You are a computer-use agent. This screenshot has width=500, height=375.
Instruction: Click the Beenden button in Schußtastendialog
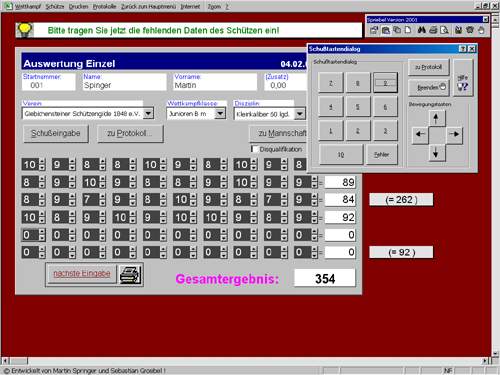(x=429, y=87)
